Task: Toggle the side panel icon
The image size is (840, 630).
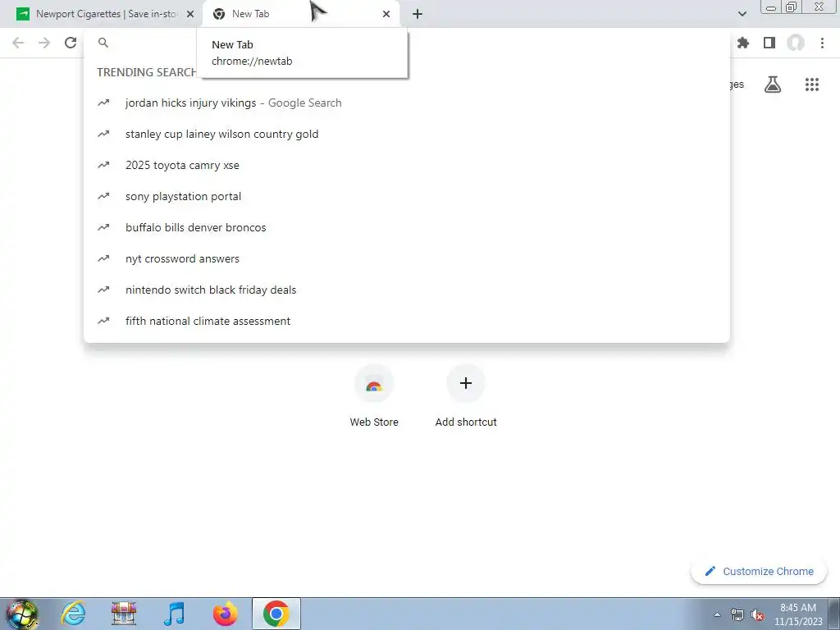Action: (x=769, y=43)
